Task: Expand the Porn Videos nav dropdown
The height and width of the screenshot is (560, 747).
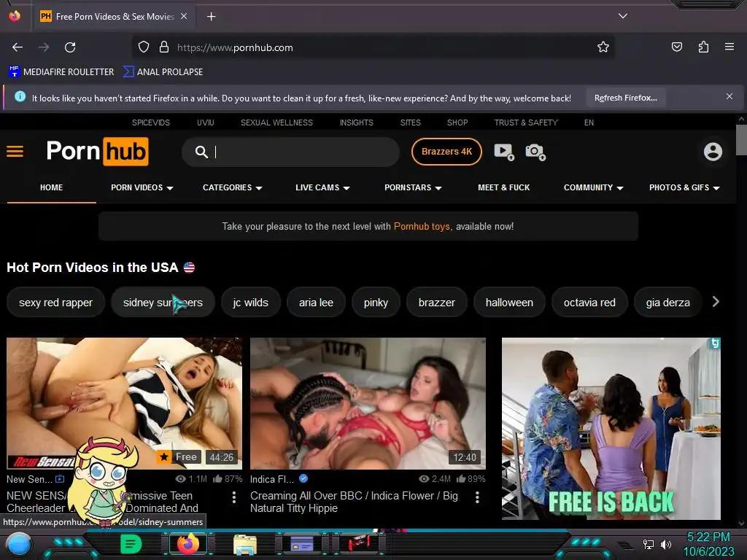Action: click(142, 187)
